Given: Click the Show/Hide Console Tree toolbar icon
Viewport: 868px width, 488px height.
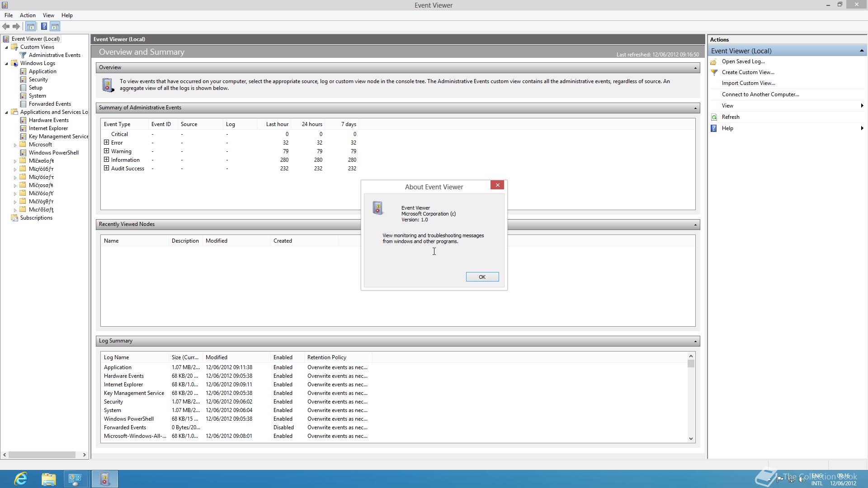Looking at the screenshot, I should coord(31,27).
